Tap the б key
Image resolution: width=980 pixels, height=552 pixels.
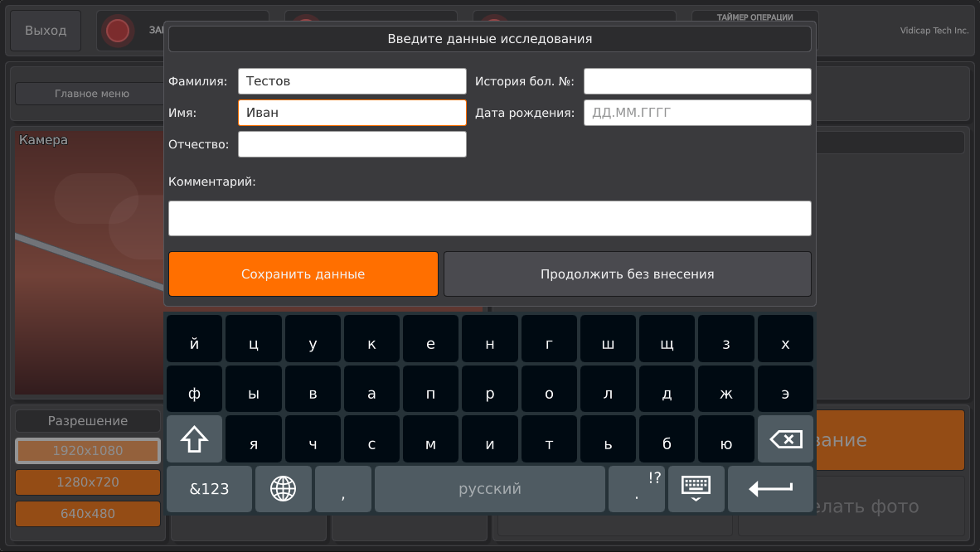[x=667, y=438]
